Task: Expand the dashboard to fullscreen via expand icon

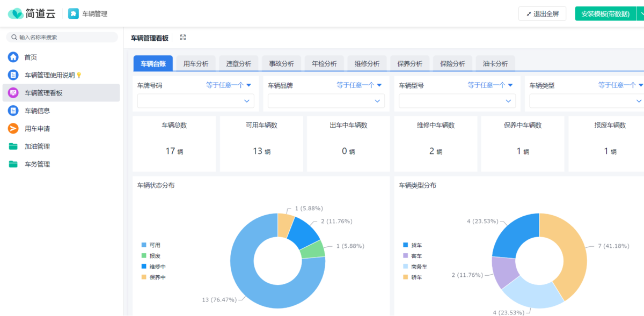Action: [x=183, y=37]
